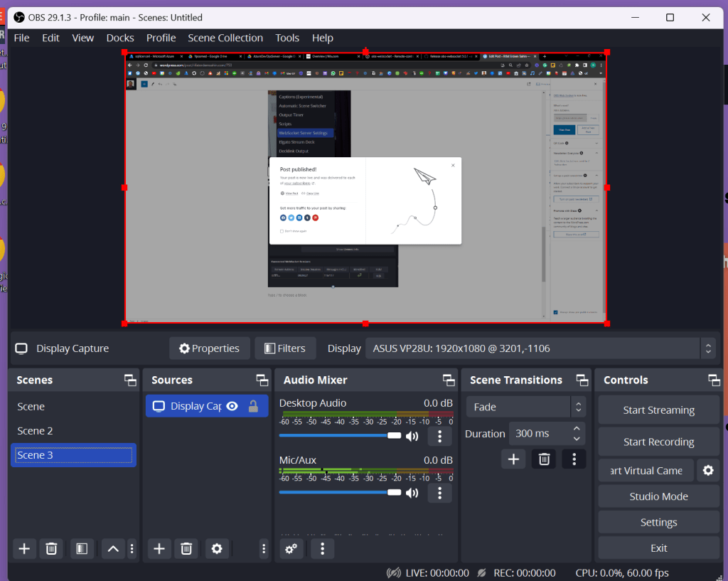Add a scene transition with plus icon
The width and height of the screenshot is (728, 581).
513,459
